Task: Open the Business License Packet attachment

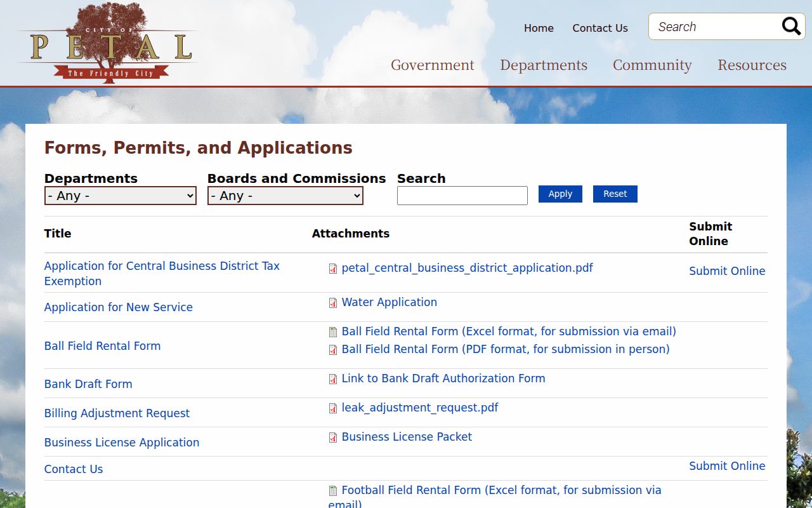Action: click(x=407, y=437)
